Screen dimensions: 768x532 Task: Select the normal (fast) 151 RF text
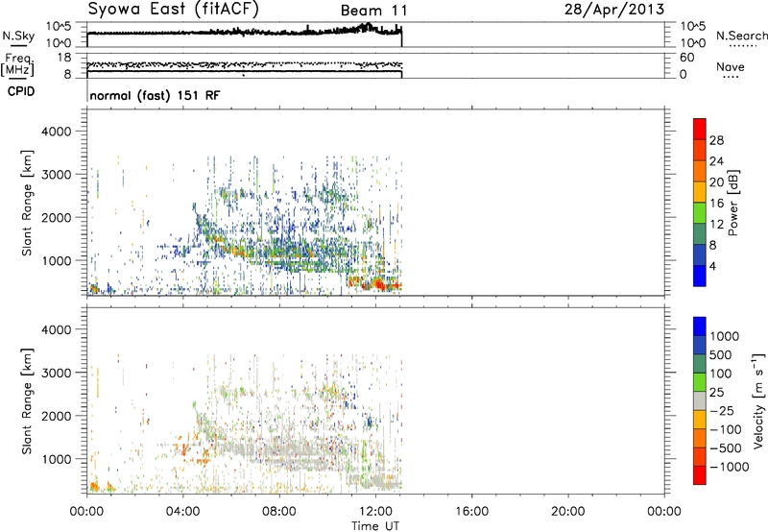click(155, 95)
